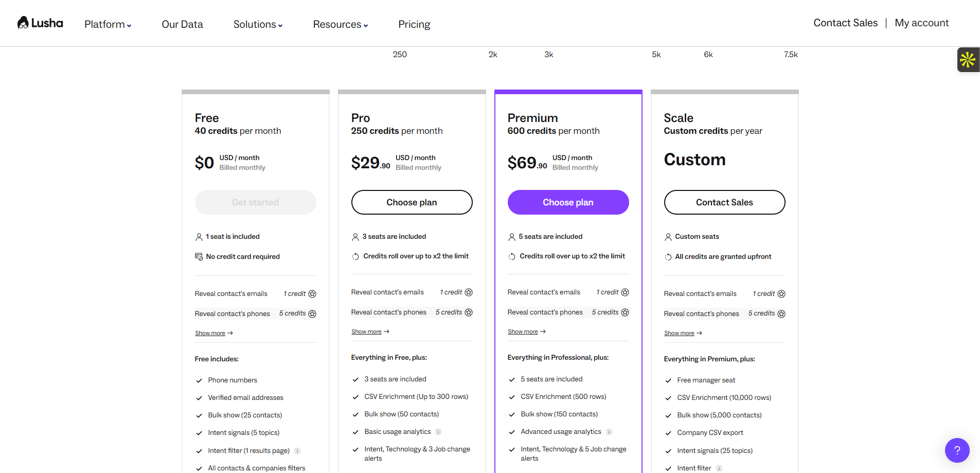The width and height of the screenshot is (980, 473).
Task: Click Contact Sales button in Scale plan
Action: [724, 202]
